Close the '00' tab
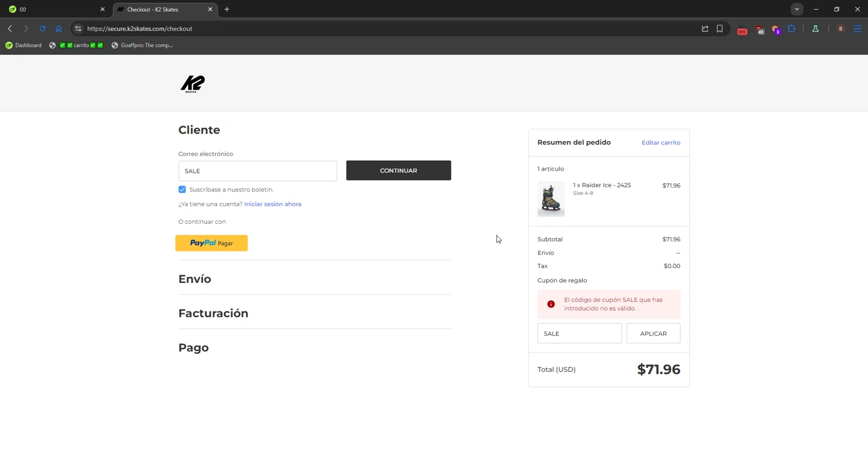 102,9
